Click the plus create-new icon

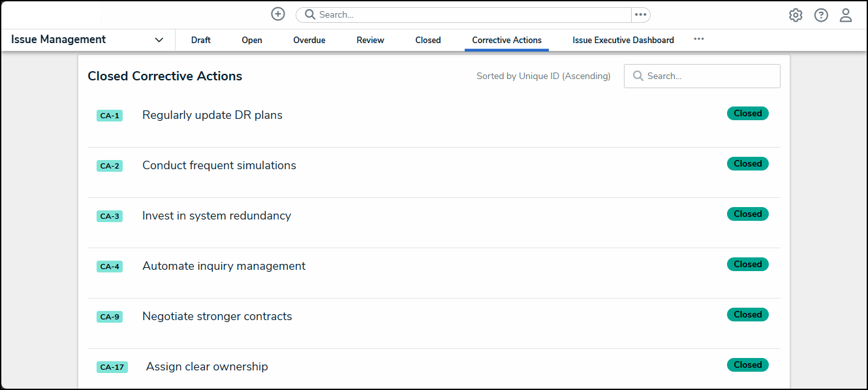[278, 14]
